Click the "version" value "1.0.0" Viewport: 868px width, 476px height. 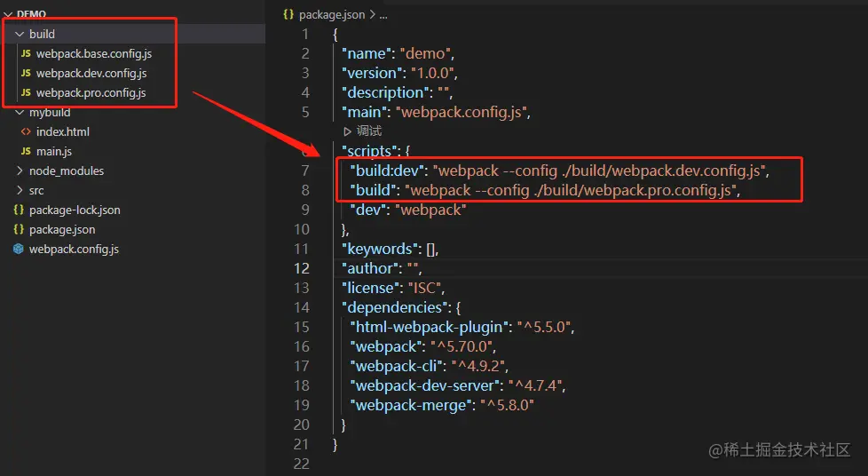pos(432,73)
